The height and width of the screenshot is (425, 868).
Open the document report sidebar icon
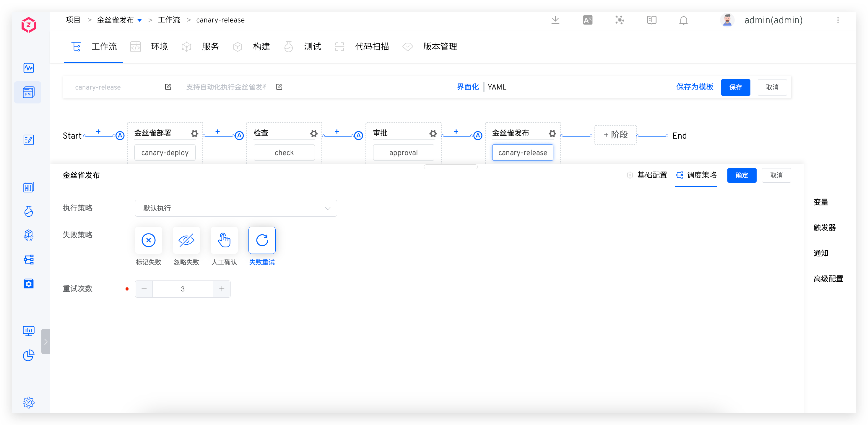[x=29, y=187]
